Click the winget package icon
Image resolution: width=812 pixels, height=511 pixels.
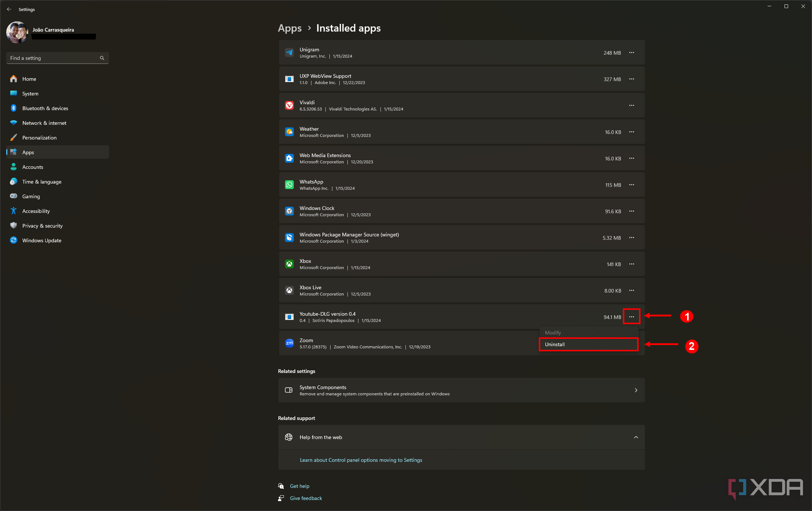289,238
